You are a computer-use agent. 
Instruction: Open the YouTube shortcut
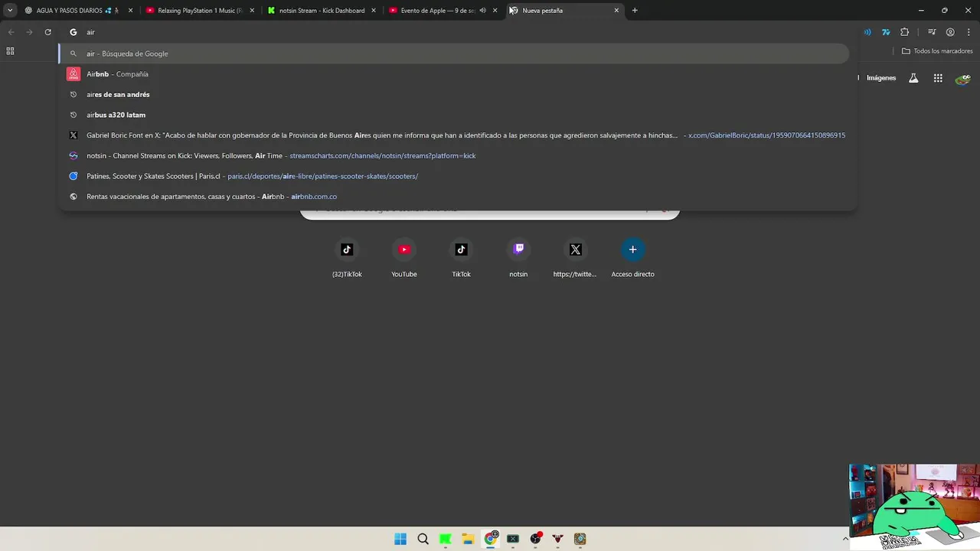click(404, 258)
